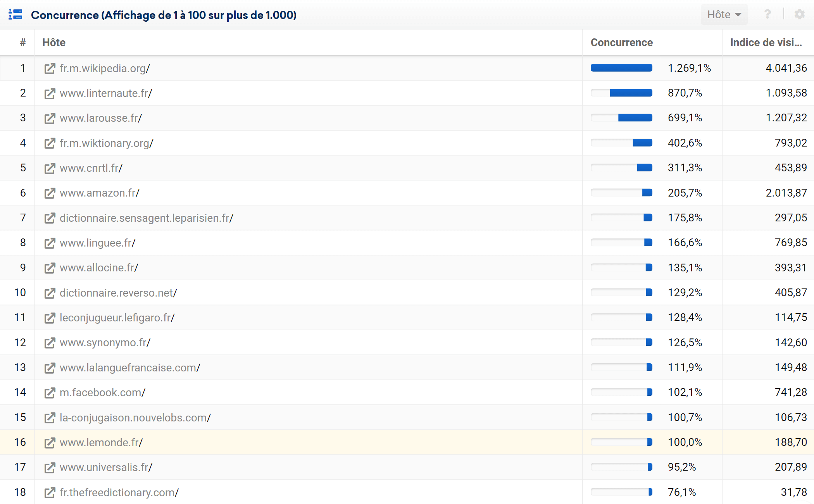Open the settings gear icon
This screenshot has width=814, height=504.
point(799,14)
